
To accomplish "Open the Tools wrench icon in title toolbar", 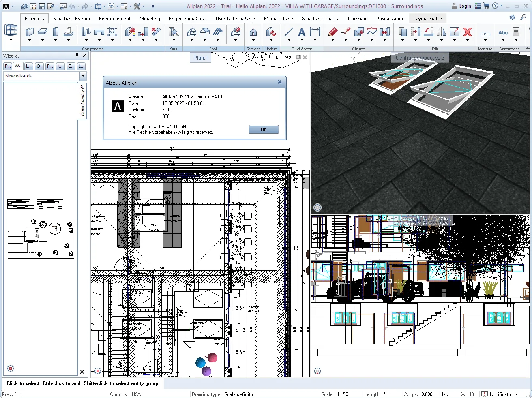I will (137, 6).
